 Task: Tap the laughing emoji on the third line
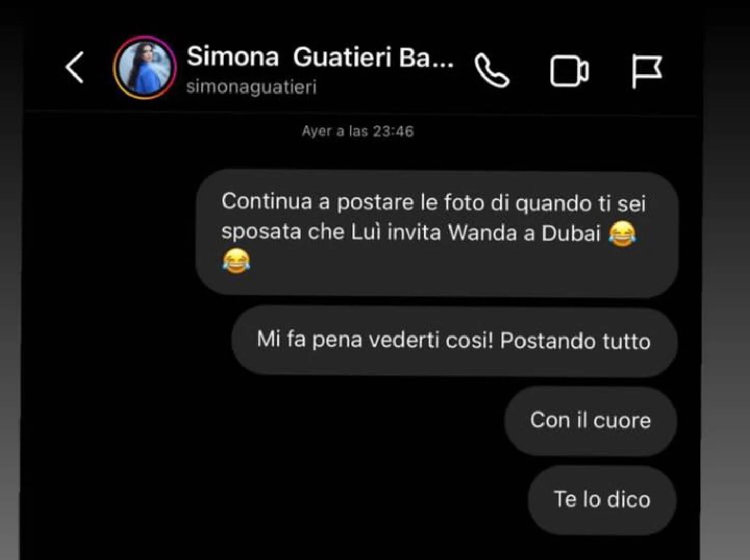point(236,260)
